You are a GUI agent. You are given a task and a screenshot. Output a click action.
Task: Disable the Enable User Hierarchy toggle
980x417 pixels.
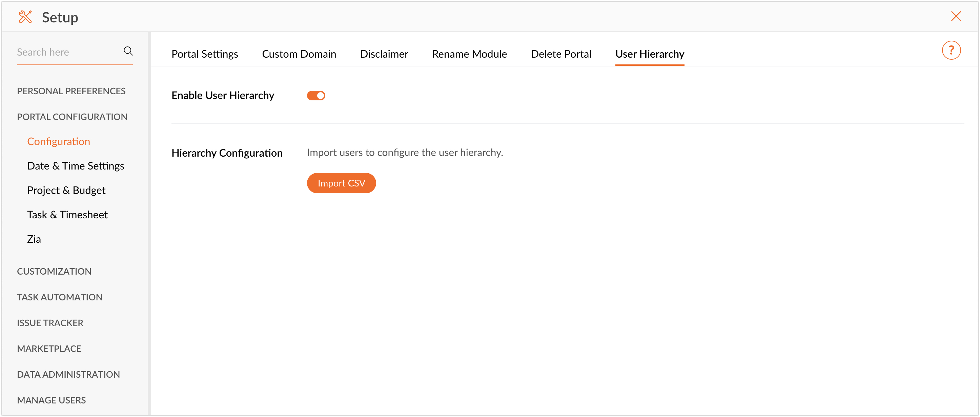316,96
